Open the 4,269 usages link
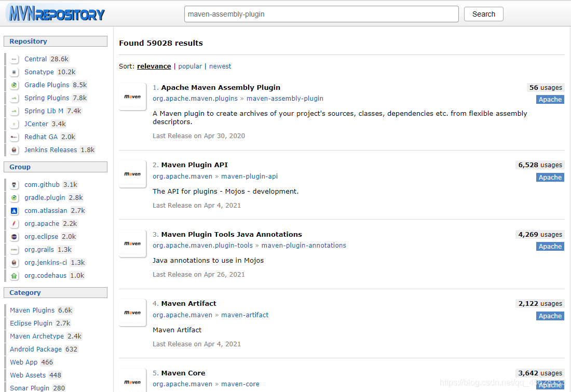 540,235
